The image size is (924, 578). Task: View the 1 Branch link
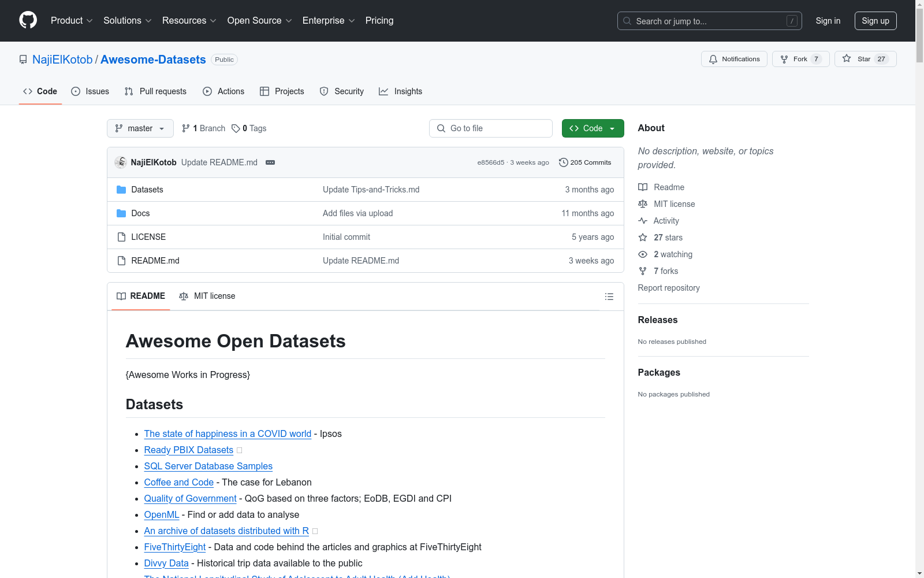203,128
